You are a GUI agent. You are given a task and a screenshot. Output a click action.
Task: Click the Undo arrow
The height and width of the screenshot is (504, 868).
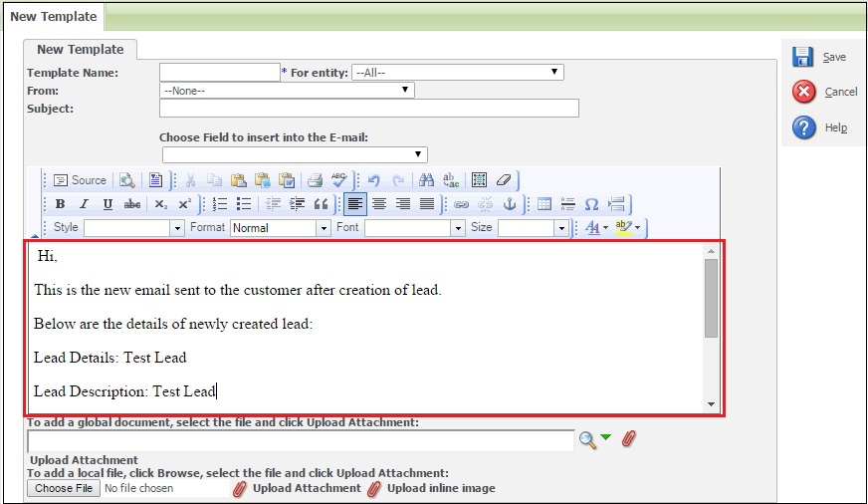coord(374,180)
